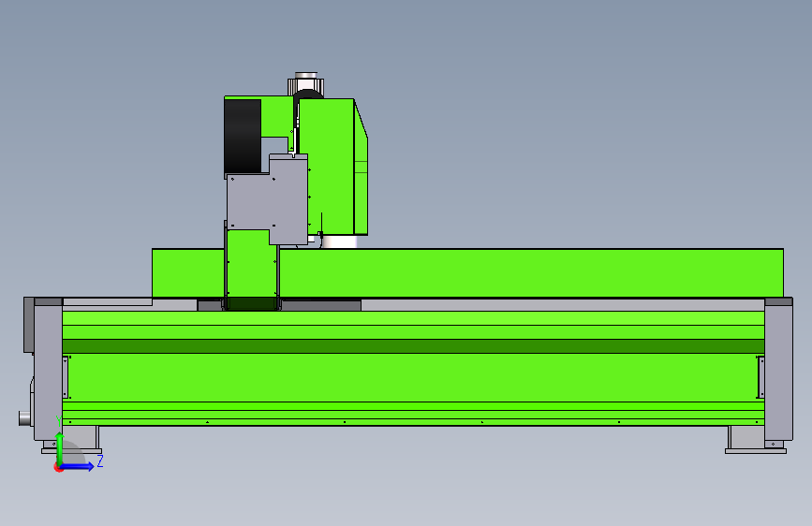This screenshot has width=812, height=526.
Task: Select the black motor drum on spindle head
Action: tap(243, 136)
